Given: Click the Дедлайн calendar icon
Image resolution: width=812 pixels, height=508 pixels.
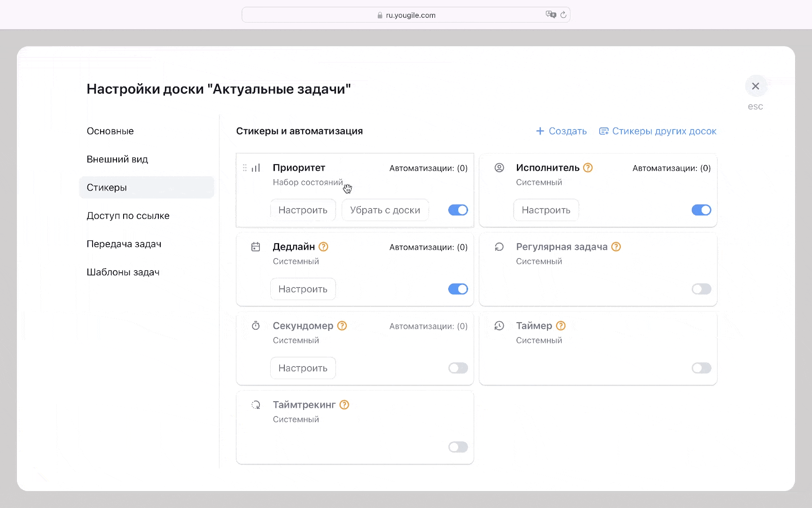Looking at the screenshot, I should (256, 247).
